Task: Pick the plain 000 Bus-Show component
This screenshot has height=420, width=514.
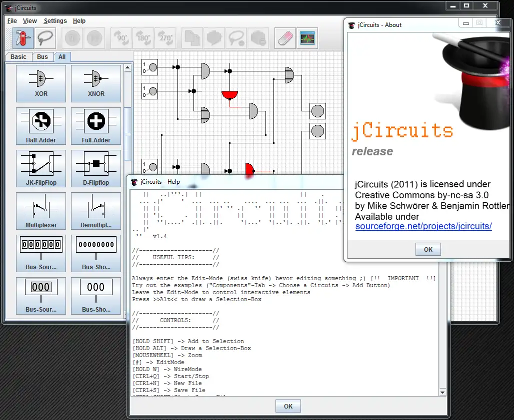Action: coord(96,296)
